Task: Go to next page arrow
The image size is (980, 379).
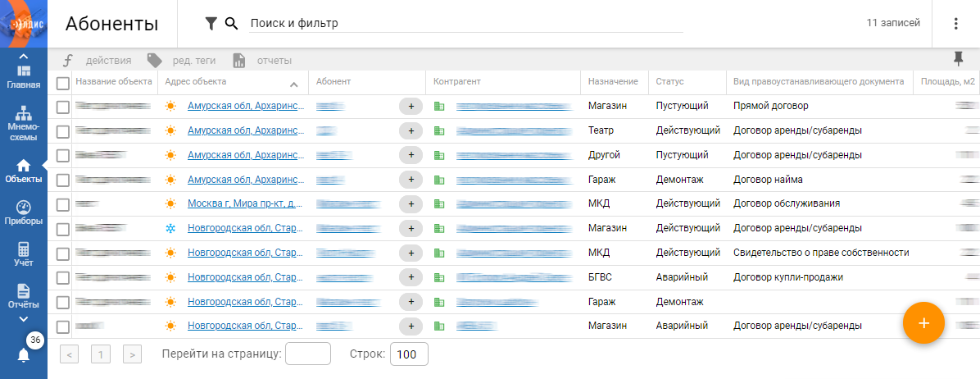Action: 132,354
